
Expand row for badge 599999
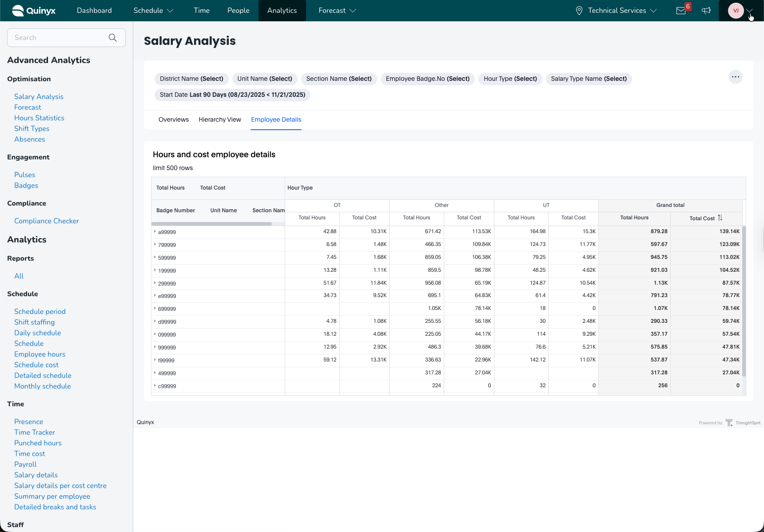point(155,258)
